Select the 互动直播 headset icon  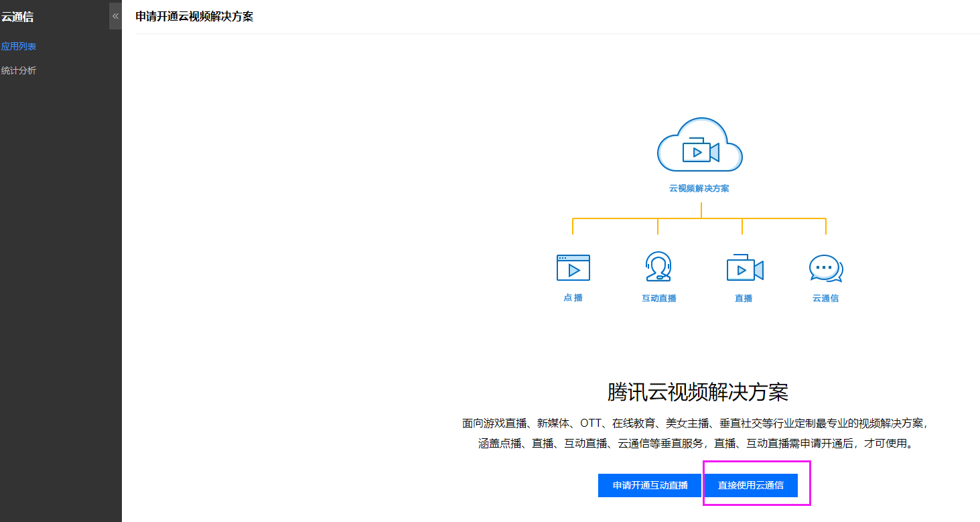click(658, 267)
